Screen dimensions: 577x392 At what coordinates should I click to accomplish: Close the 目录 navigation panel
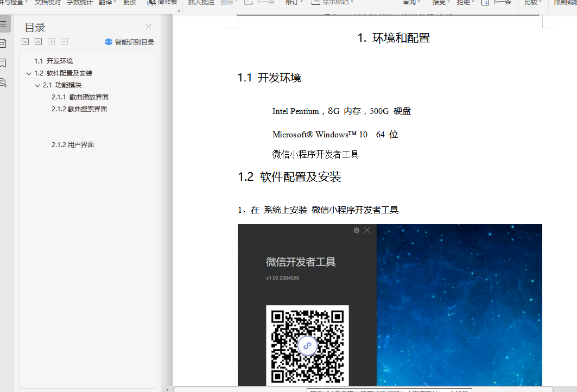[148, 27]
